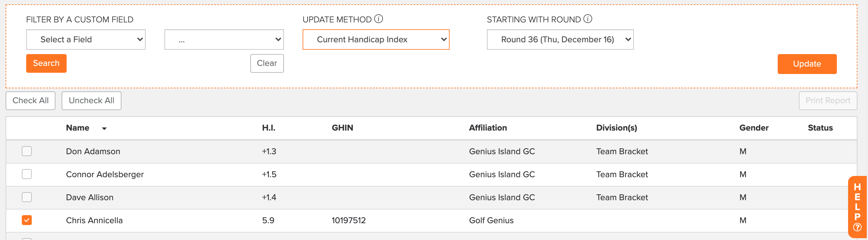Open the Starting With Round dropdown
Viewport: 868px width, 240px height.
click(560, 39)
